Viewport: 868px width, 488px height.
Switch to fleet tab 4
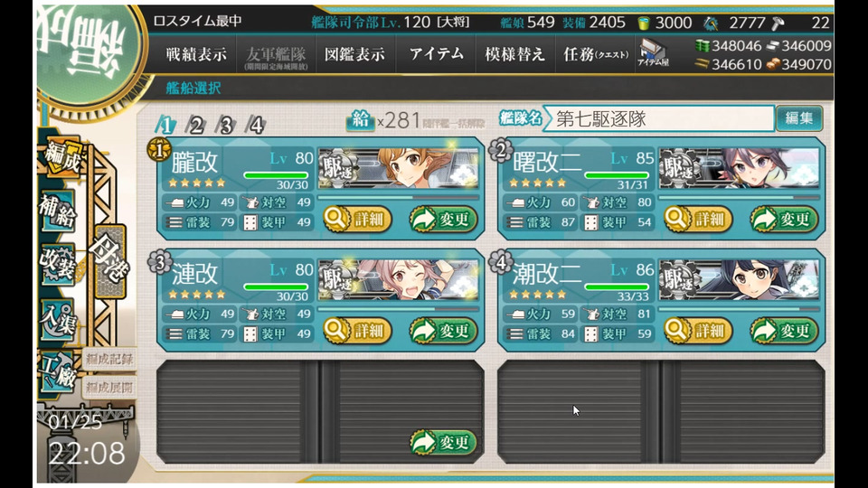(x=255, y=126)
